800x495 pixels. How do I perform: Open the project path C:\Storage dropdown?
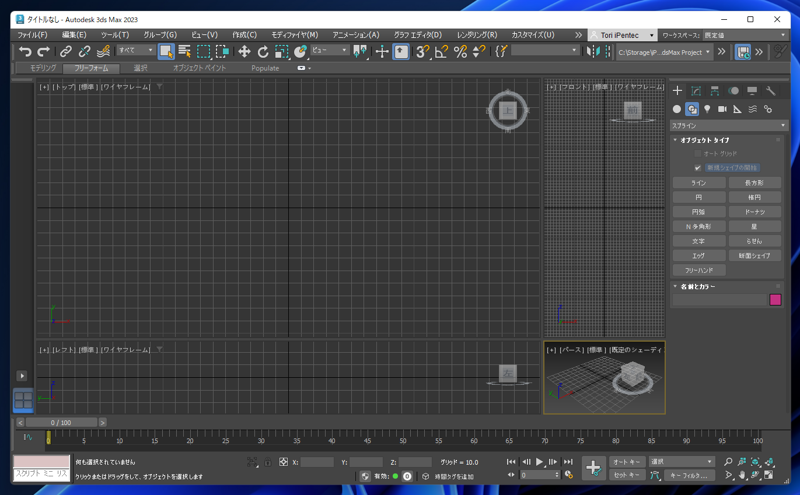coord(664,52)
